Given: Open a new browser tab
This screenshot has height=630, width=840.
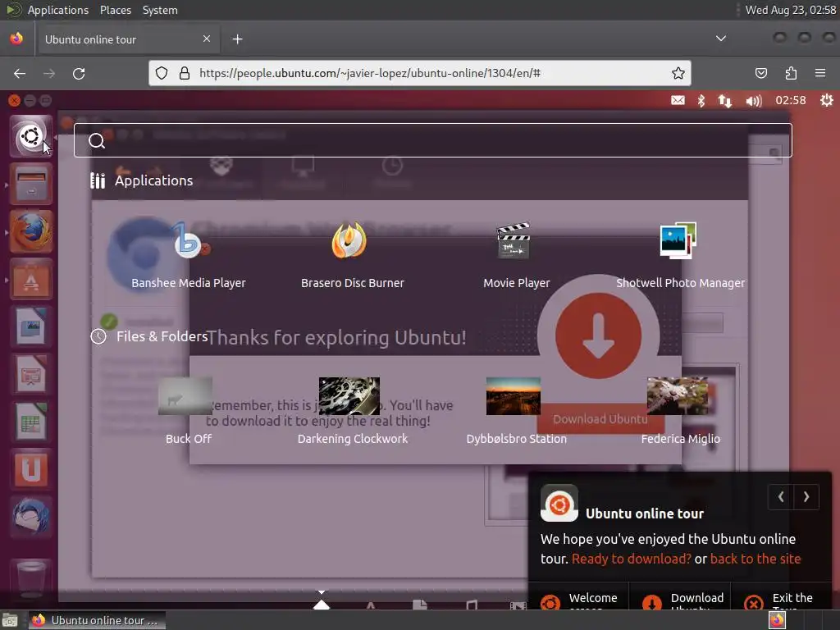Looking at the screenshot, I should [237, 39].
